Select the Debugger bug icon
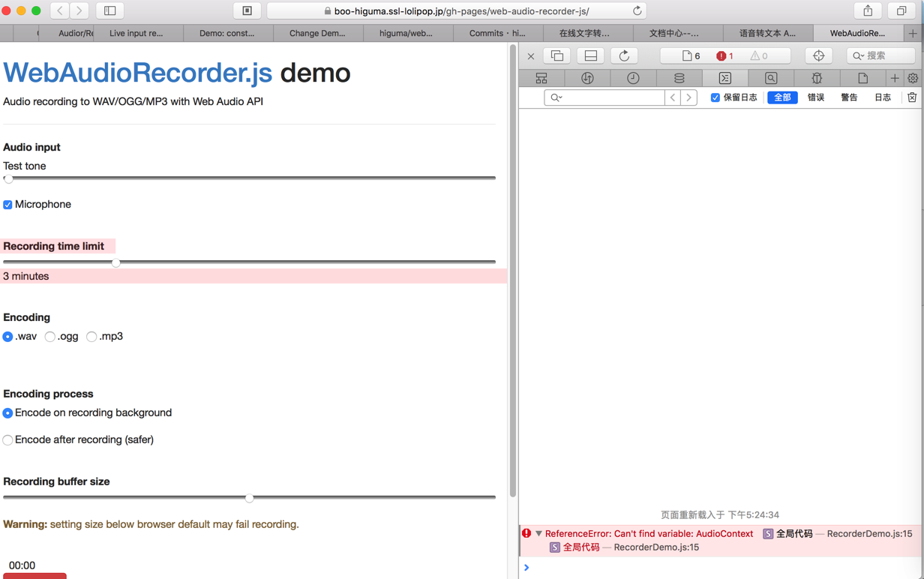The width and height of the screenshot is (924, 579). [817, 77]
